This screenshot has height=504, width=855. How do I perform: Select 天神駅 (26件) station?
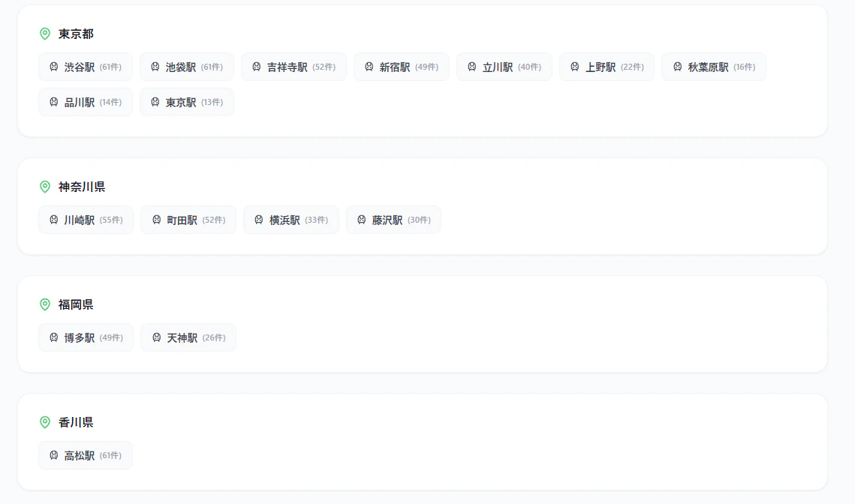click(x=188, y=337)
